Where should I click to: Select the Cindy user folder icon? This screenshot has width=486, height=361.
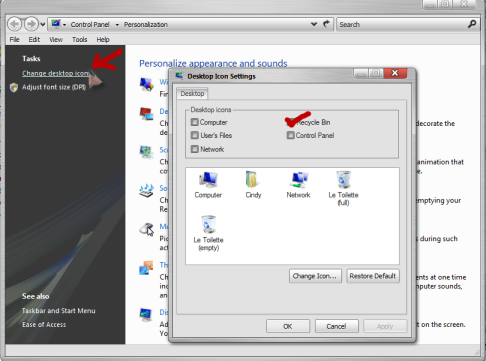(253, 185)
